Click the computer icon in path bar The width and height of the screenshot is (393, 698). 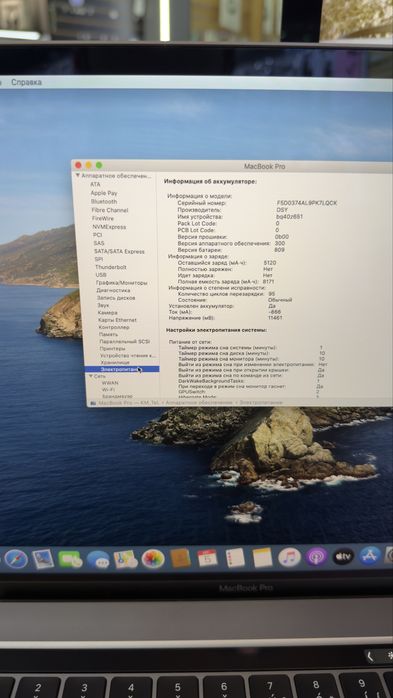93,402
